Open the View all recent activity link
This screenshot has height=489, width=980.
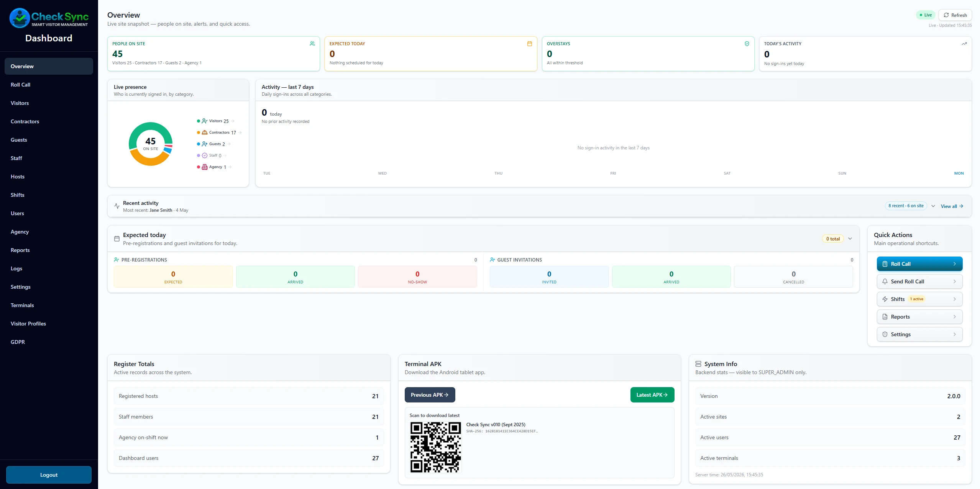952,206
